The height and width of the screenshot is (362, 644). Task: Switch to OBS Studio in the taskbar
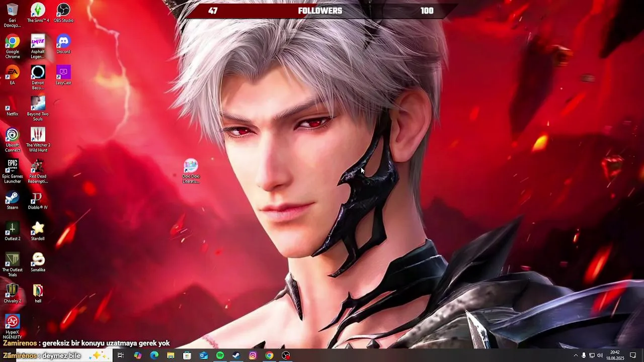coord(286,355)
